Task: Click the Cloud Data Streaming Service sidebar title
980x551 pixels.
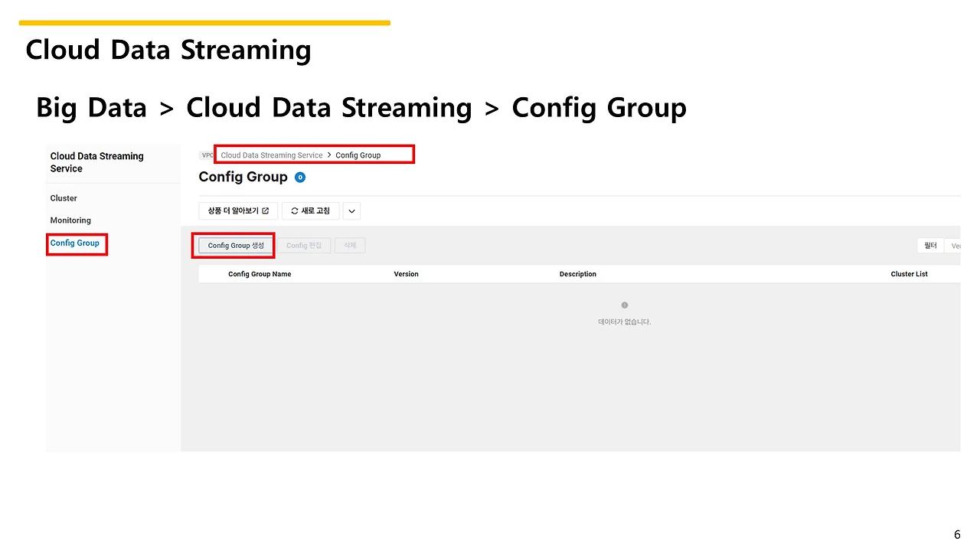Action: pos(97,162)
